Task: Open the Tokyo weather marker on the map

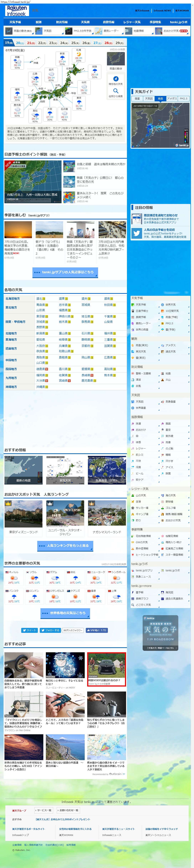Action: pyautogui.click(x=79, y=103)
